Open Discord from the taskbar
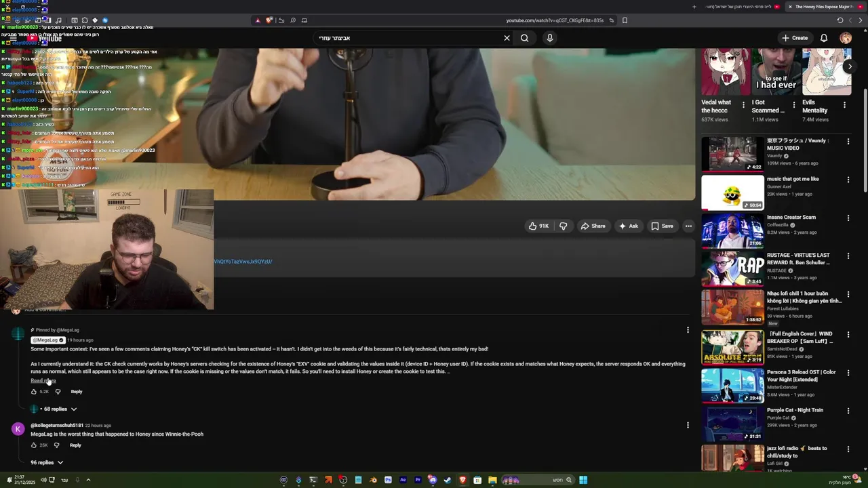Screen dimensions: 868x488 (432, 480)
